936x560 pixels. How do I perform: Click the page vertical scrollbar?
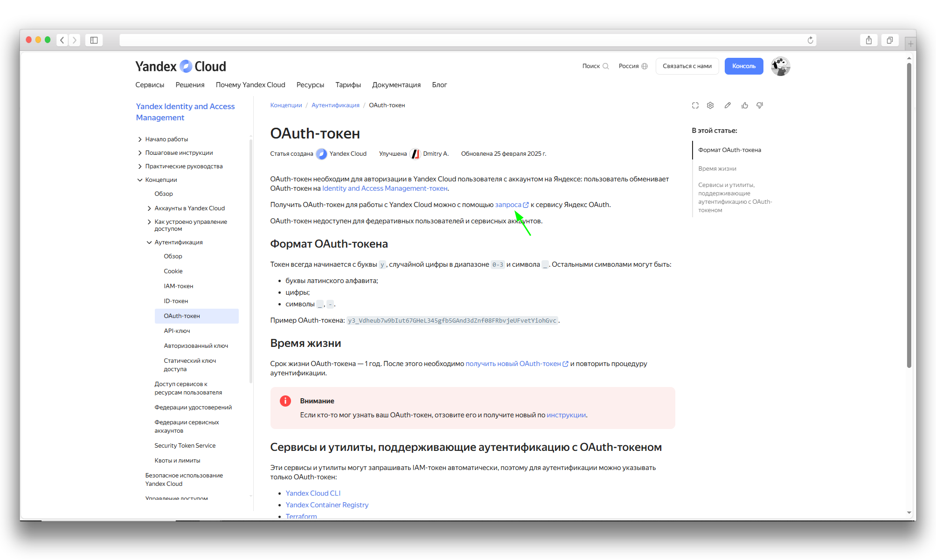[909, 214]
